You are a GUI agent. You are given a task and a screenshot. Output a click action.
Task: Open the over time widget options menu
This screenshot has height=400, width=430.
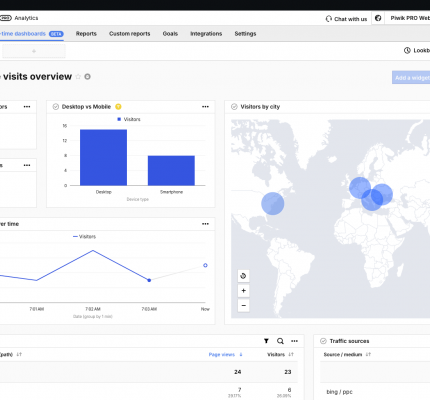205,224
